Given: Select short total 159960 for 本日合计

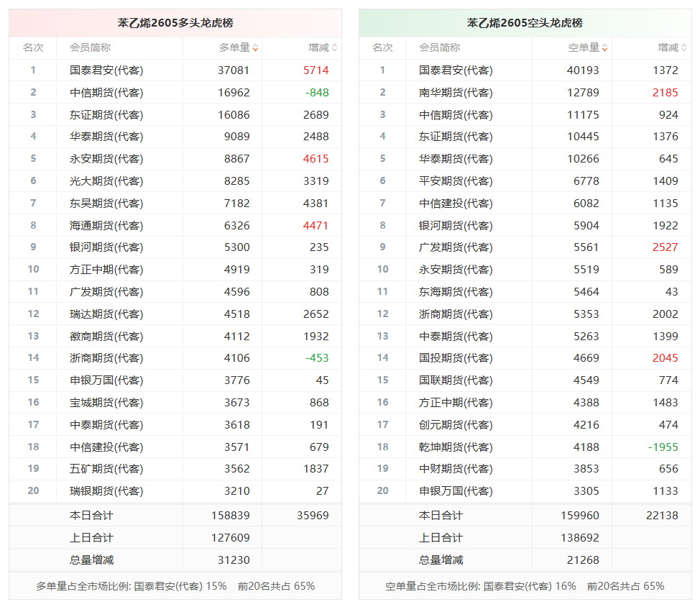Looking at the screenshot, I should tap(580, 516).
